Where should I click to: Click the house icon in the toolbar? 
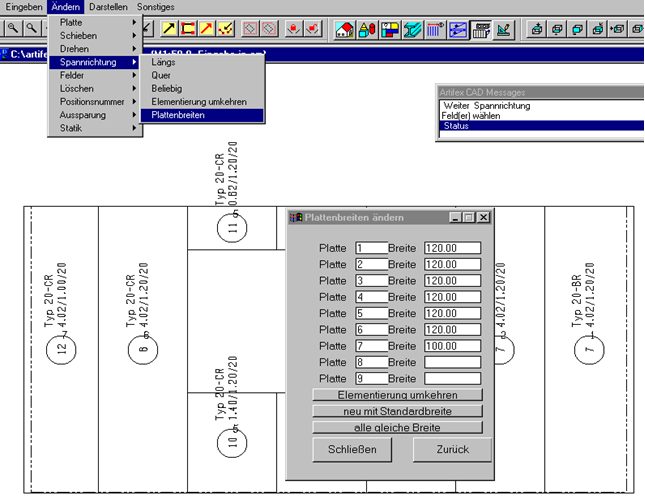tap(344, 29)
